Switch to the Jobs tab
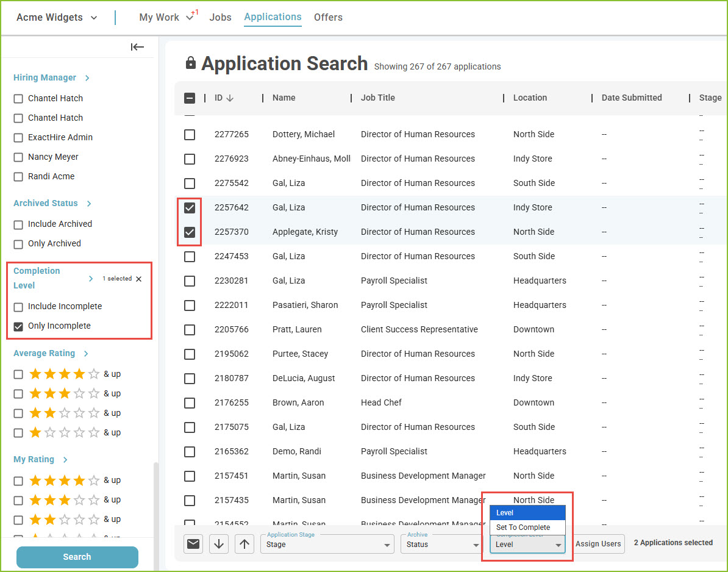 pyautogui.click(x=220, y=17)
